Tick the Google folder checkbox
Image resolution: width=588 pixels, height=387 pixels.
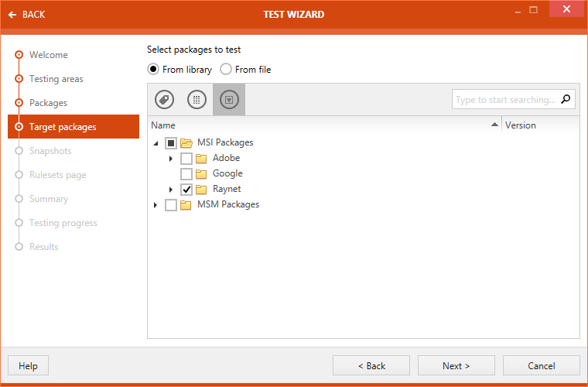tap(186, 174)
